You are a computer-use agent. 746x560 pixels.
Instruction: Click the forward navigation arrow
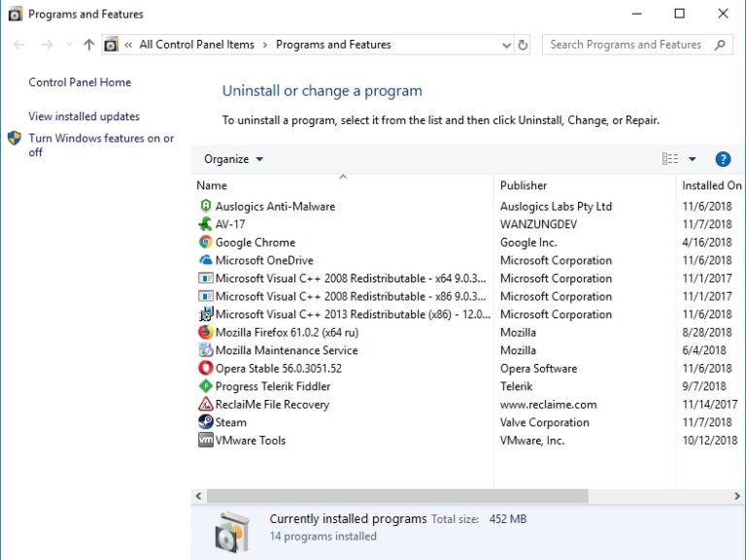(47, 45)
